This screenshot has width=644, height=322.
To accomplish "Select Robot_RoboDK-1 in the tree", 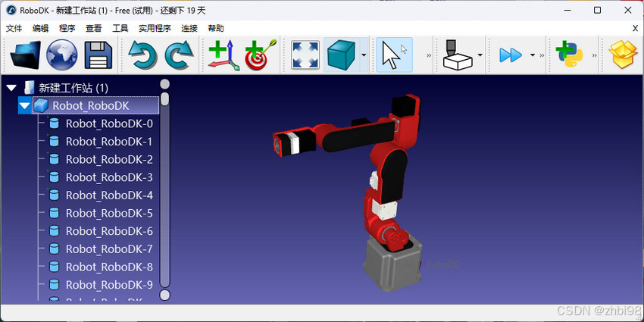I will point(109,142).
